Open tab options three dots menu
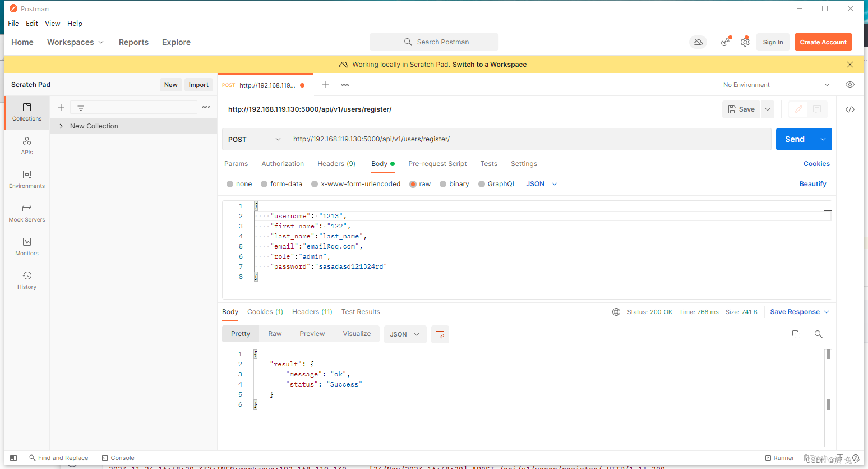 pyautogui.click(x=345, y=85)
